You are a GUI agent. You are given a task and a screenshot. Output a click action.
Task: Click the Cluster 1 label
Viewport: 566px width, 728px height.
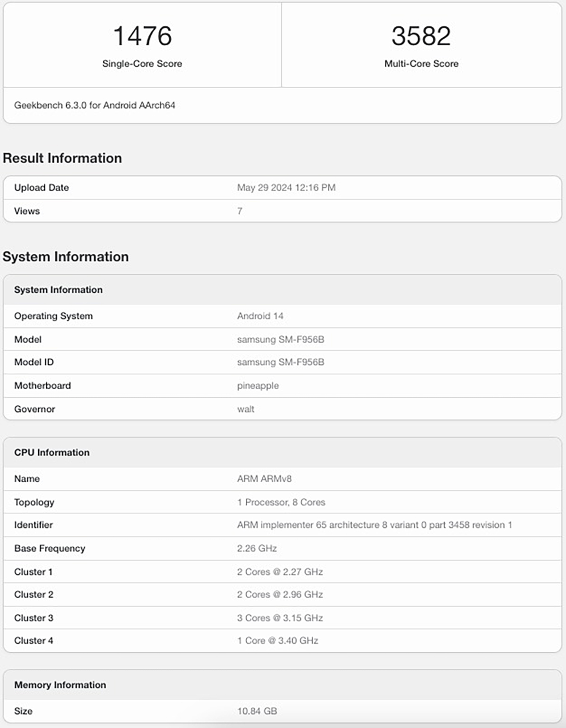pyautogui.click(x=33, y=572)
